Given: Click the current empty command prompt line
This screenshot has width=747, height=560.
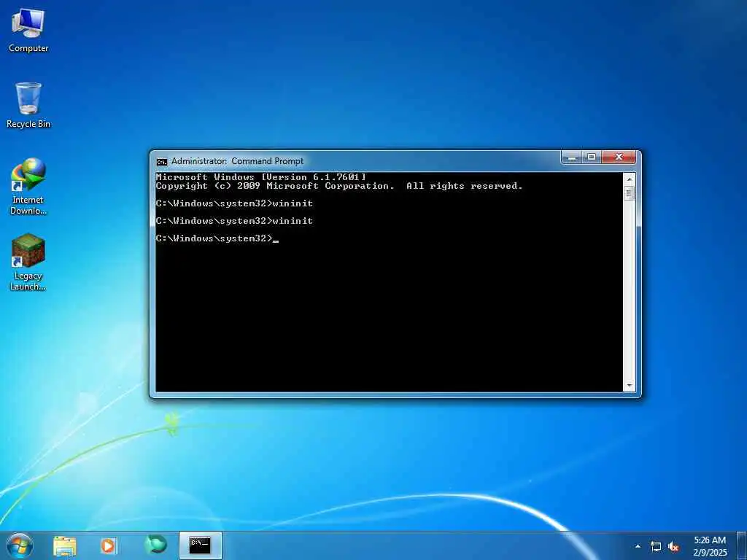Looking at the screenshot, I should click(x=217, y=238).
